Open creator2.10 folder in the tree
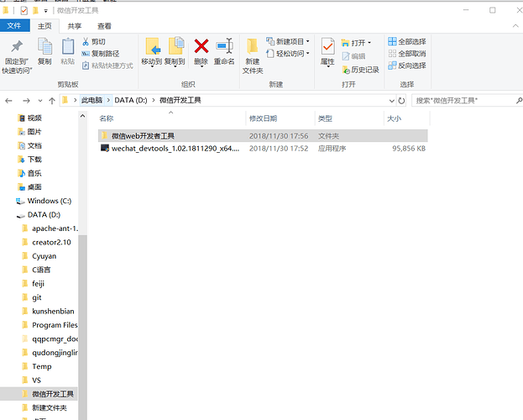523x420 pixels. pos(46,242)
